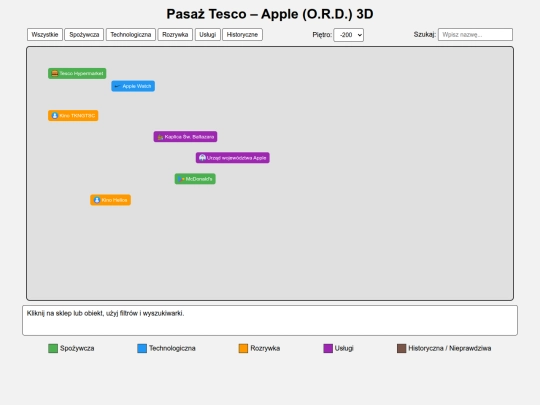Click the Pasaż Tesco page title
Viewport: 540px width, 405px height.
(270, 14)
